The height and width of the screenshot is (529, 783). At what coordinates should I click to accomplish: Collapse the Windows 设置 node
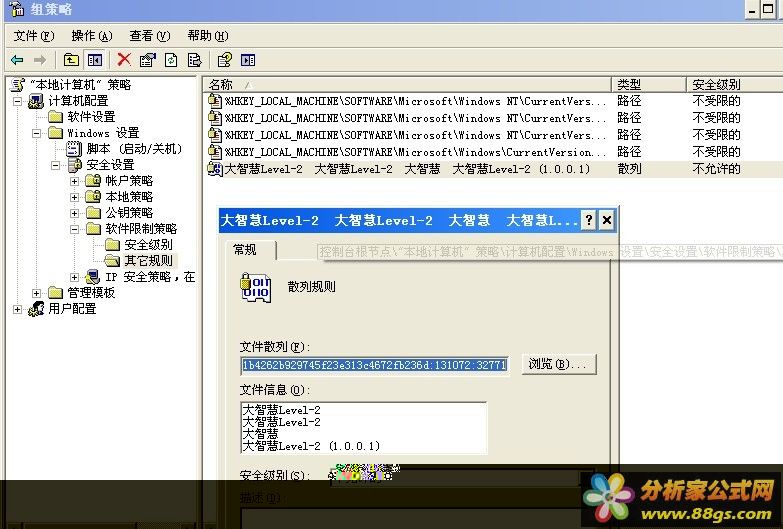point(36,133)
